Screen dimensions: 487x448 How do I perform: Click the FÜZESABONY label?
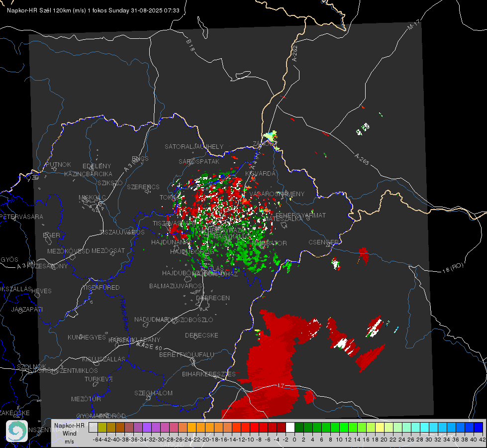(x=47, y=266)
